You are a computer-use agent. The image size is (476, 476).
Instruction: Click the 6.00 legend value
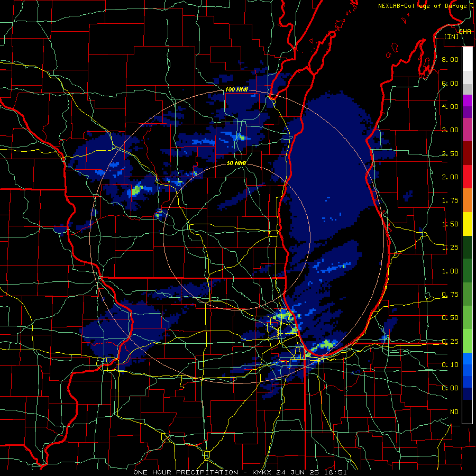pos(450,83)
